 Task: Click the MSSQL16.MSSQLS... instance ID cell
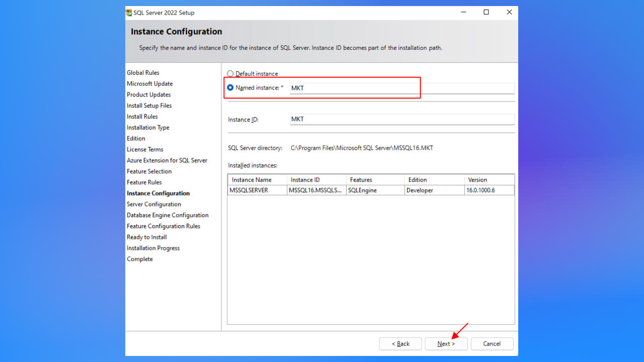coord(316,191)
